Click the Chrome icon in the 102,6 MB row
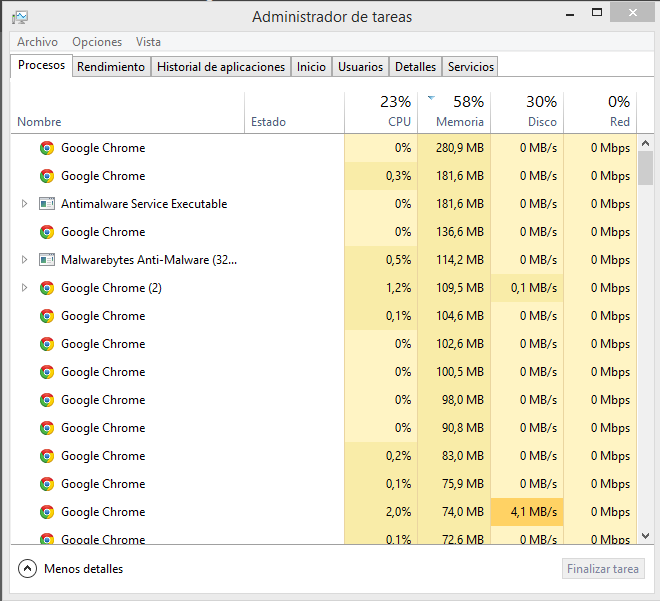 coord(47,344)
